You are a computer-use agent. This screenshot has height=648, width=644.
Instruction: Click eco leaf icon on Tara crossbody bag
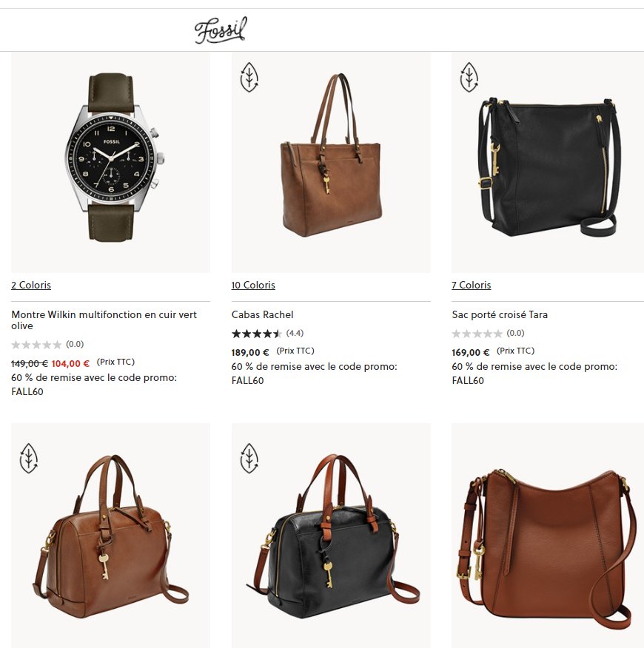pyautogui.click(x=469, y=77)
